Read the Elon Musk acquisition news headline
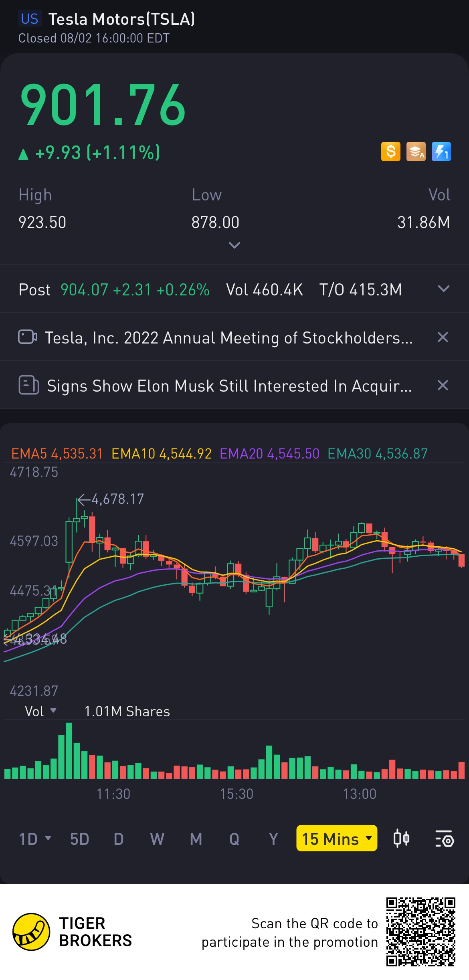 pyautogui.click(x=229, y=386)
